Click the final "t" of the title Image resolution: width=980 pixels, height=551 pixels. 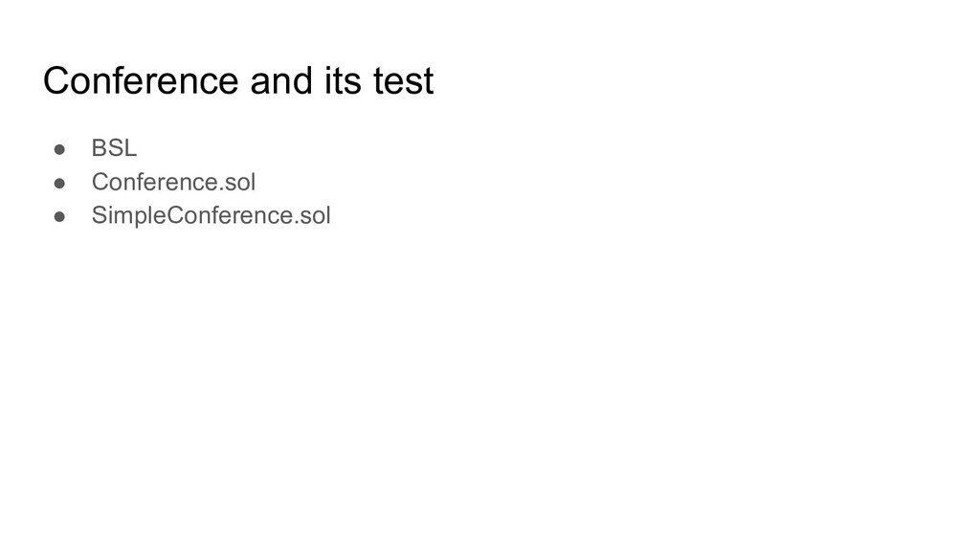click(x=428, y=82)
